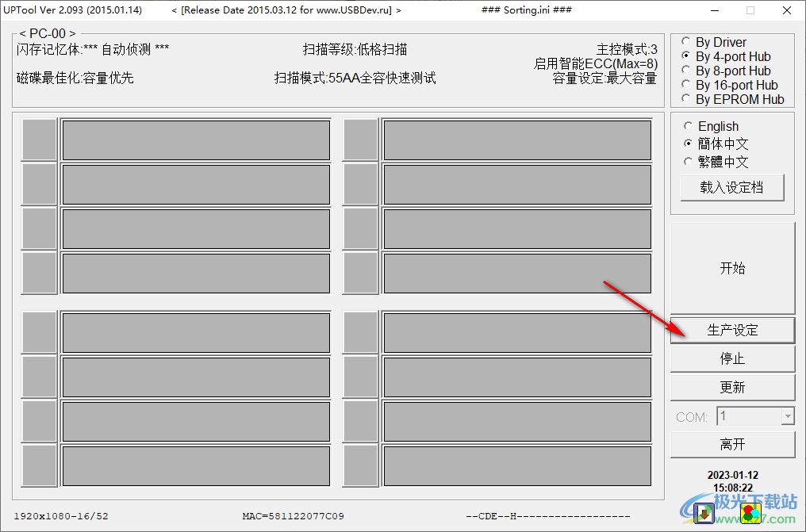Click the 启用智能ECC(Max=8) label
This screenshot has width=806, height=532.
click(x=596, y=63)
